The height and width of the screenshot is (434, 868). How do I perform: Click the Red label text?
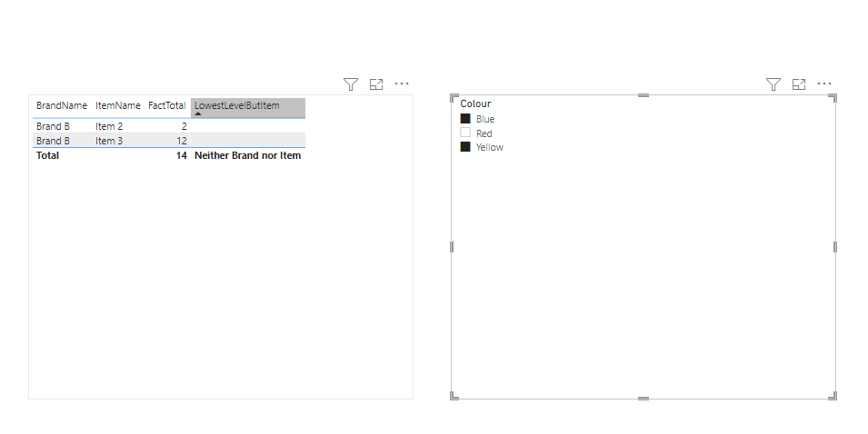click(484, 133)
